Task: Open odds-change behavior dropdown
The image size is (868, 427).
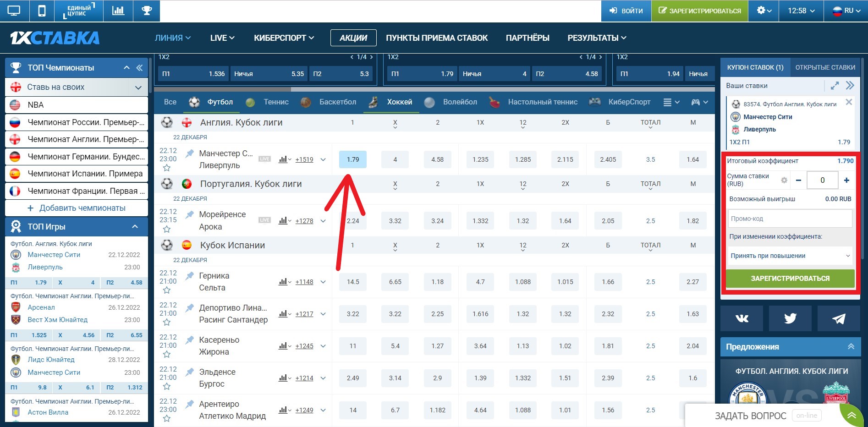Action: tap(790, 256)
